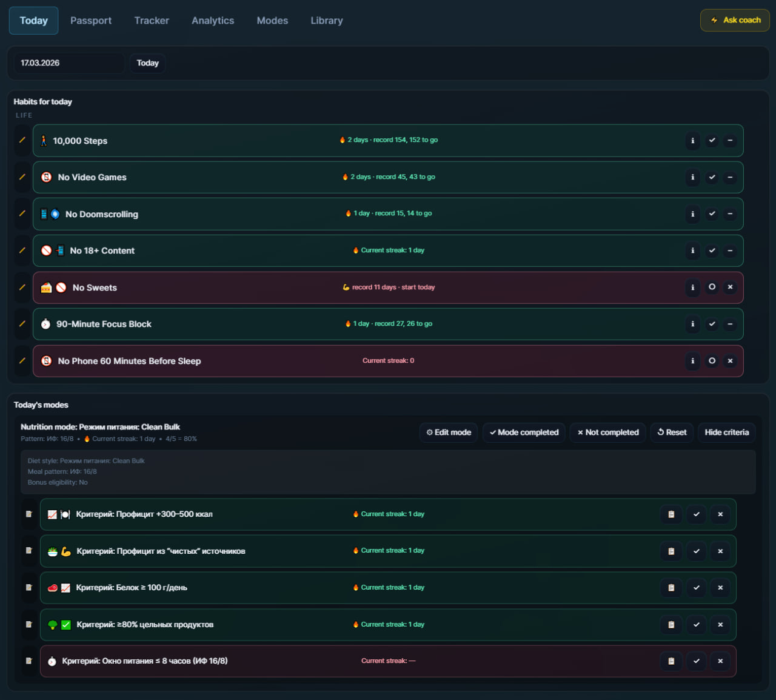Reset the nutrition mode status
776x700 pixels.
tap(672, 432)
